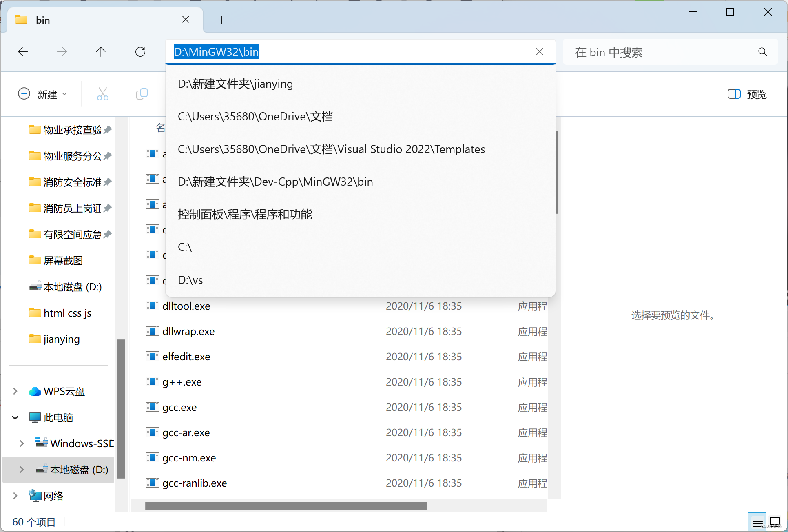This screenshot has width=788, height=532.
Task: Clear the address bar with the X icon
Action: tap(540, 52)
